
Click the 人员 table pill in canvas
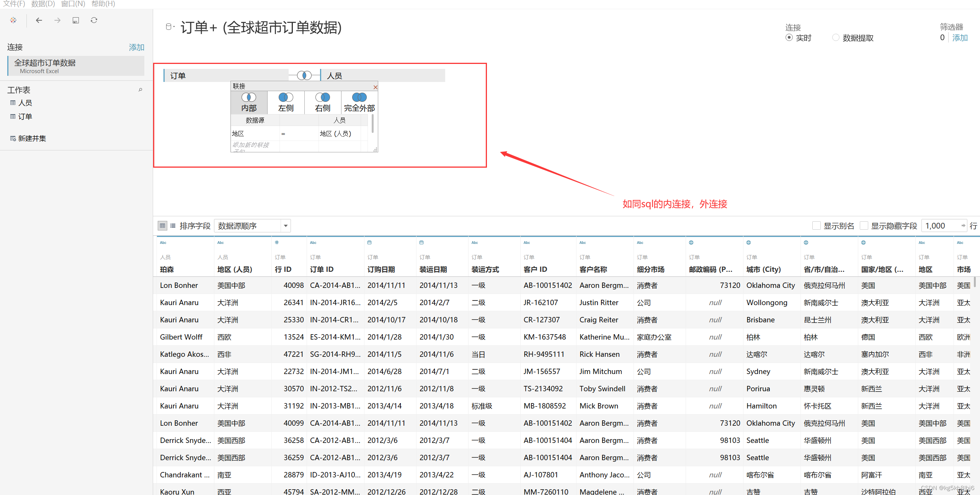coord(383,75)
